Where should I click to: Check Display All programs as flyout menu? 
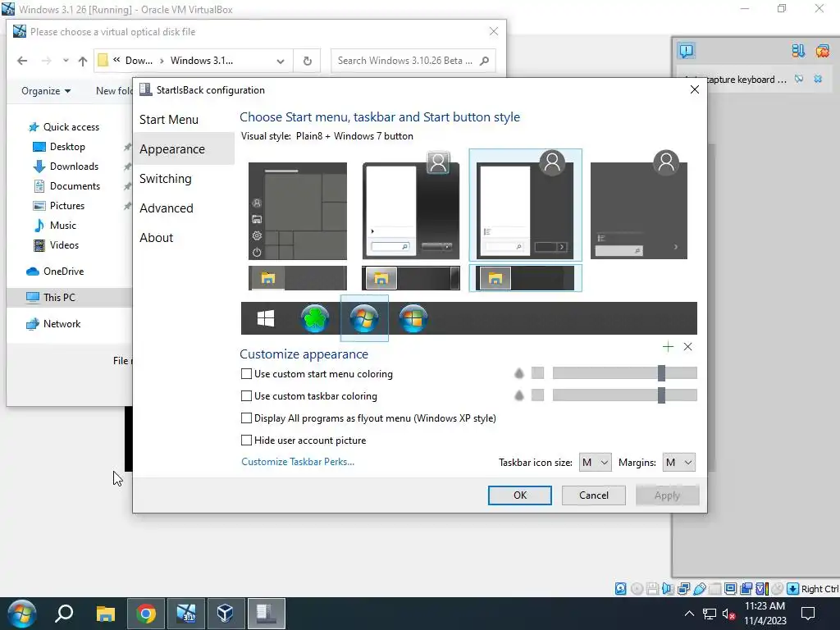(246, 418)
